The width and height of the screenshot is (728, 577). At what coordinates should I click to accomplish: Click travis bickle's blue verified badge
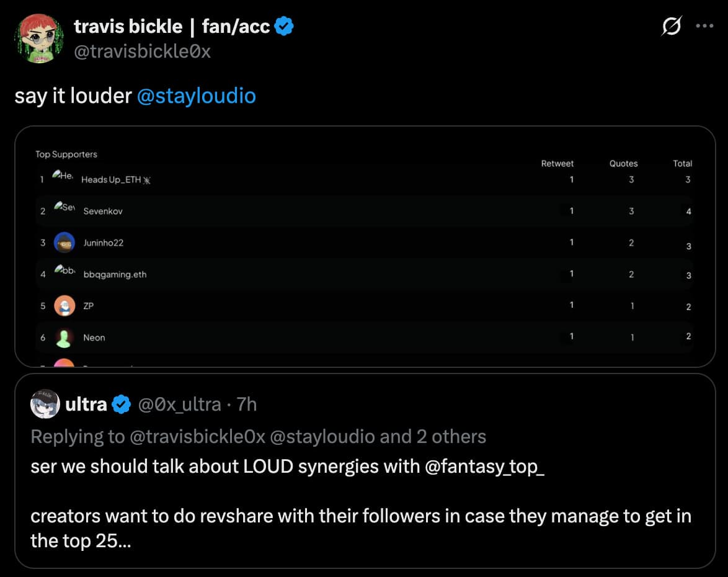click(284, 26)
